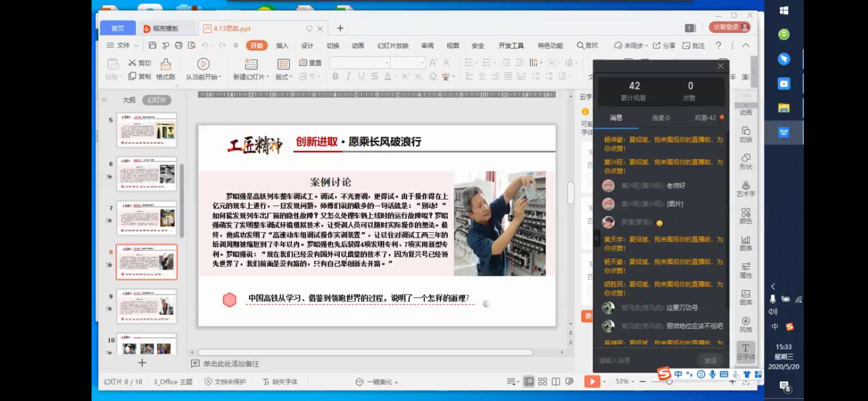
Task: Click the redo arrow icon
Action: [x=222, y=45]
